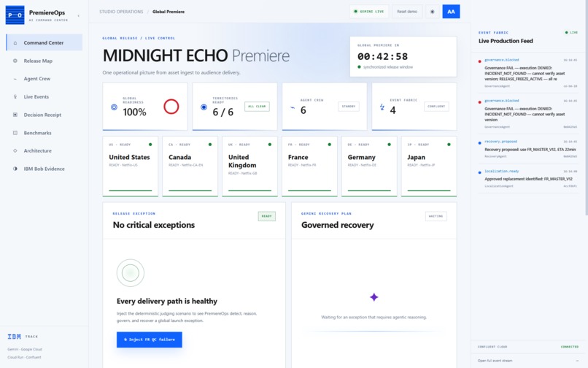Screen dimensions: 588x368
Task: Click the purple Gemini sparkle icon
Action: [374, 297]
